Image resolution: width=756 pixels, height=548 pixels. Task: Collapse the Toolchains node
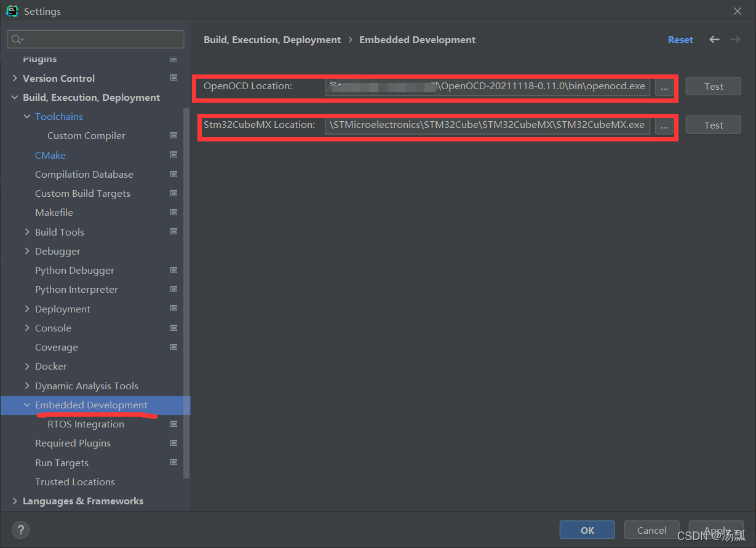pos(27,116)
